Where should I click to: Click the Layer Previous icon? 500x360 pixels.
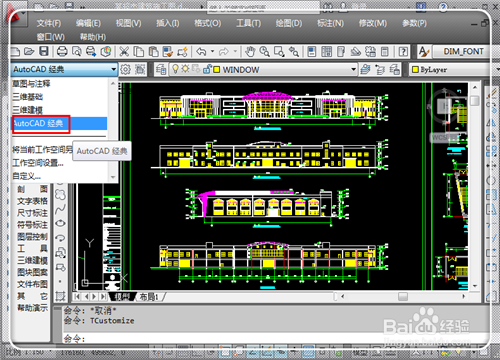[x=380, y=69]
